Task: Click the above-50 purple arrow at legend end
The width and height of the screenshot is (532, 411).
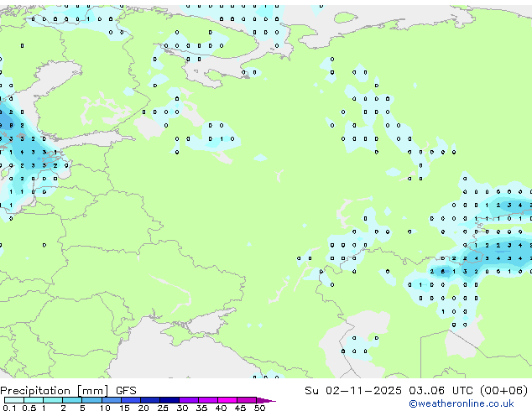Action: click(x=266, y=400)
